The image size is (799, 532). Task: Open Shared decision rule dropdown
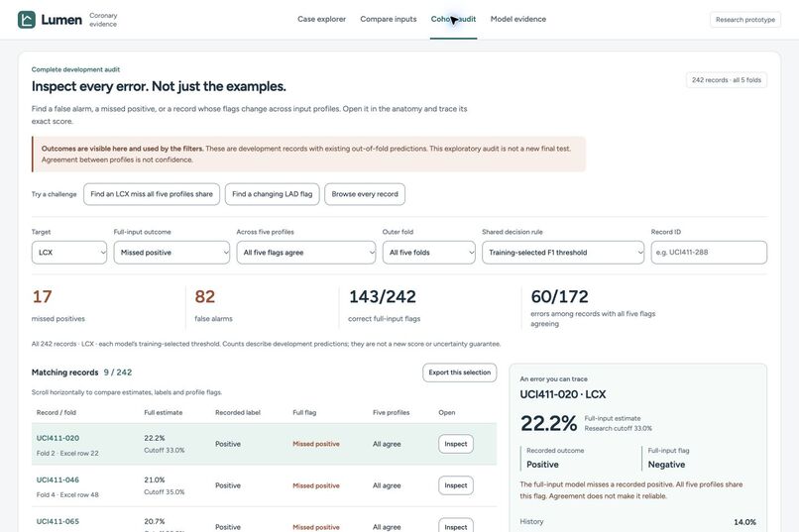pyautogui.click(x=563, y=253)
